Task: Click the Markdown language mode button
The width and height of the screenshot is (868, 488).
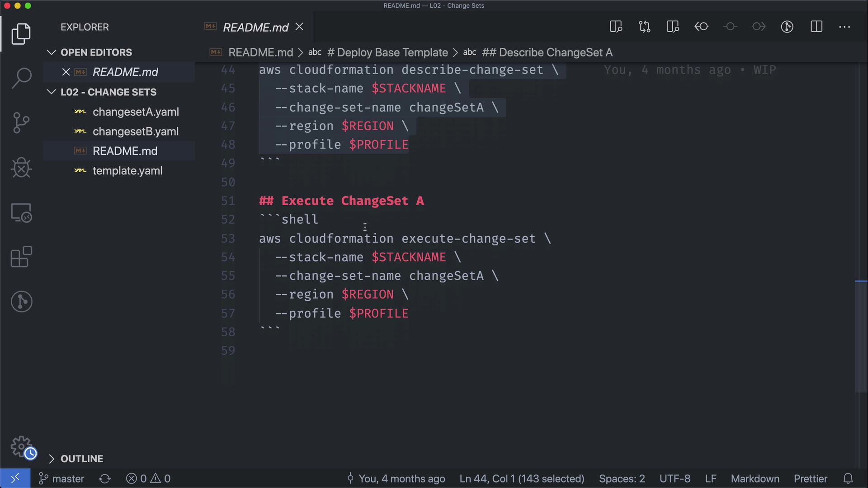Action: [755, 479]
